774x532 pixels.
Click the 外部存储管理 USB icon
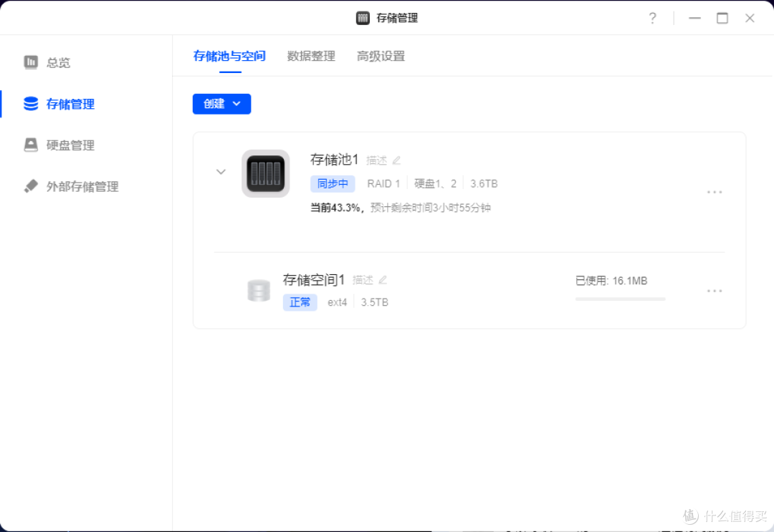(31, 186)
